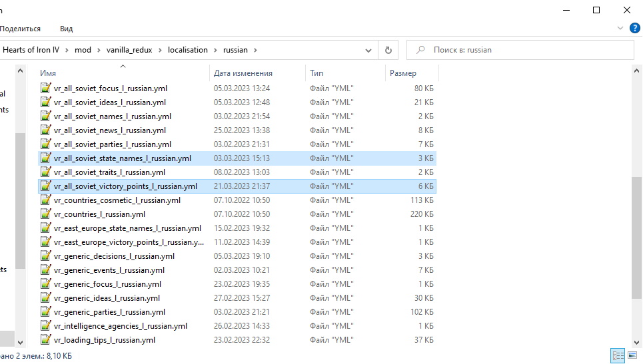Navigate to mod folder in breadcrumb

pyautogui.click(x=83, y=50)
